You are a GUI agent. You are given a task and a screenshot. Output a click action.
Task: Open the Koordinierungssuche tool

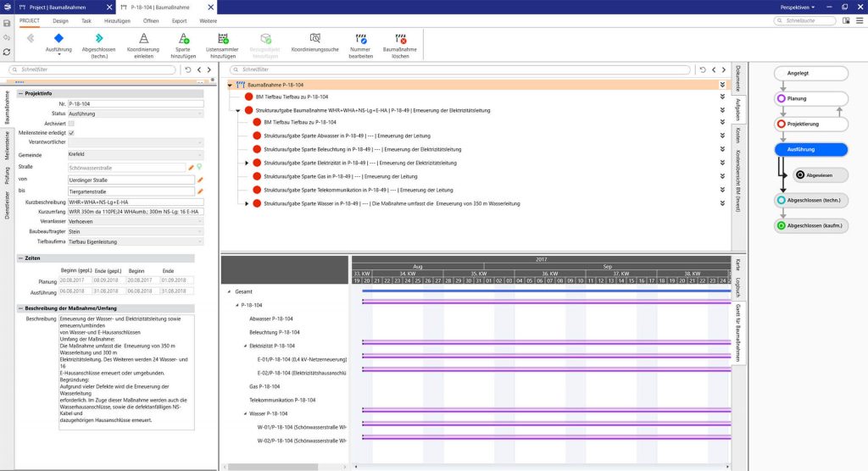pos(314,39)
